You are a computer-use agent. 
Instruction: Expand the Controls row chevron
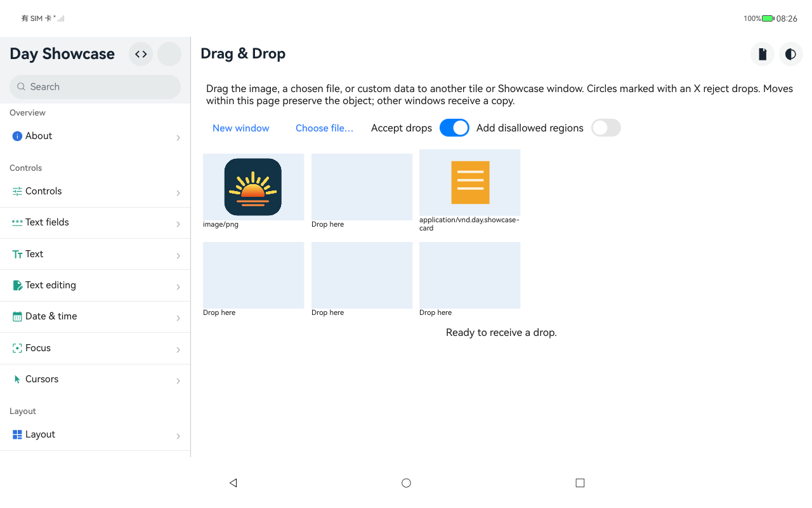(178, 192)
